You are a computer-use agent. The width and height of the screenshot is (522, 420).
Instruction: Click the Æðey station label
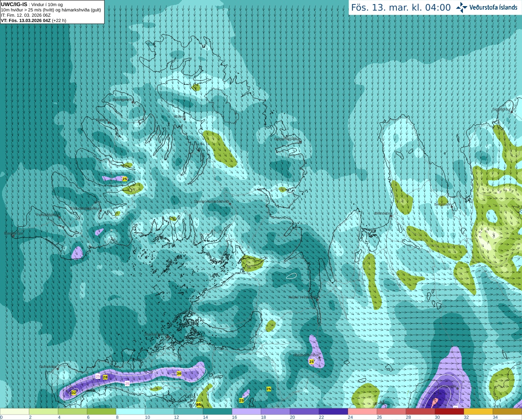point(179,116)
